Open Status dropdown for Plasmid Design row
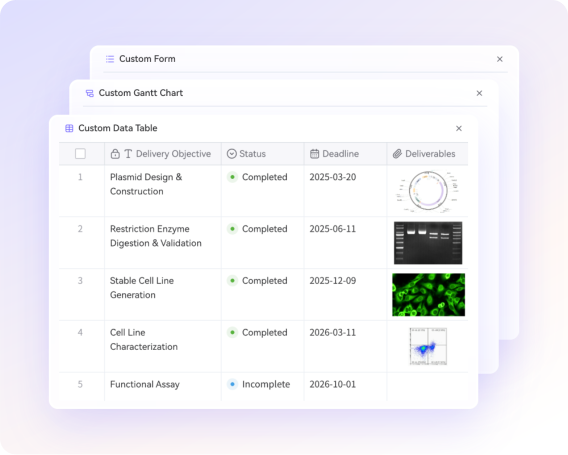568x455 pixels. (x=258, y=177)
